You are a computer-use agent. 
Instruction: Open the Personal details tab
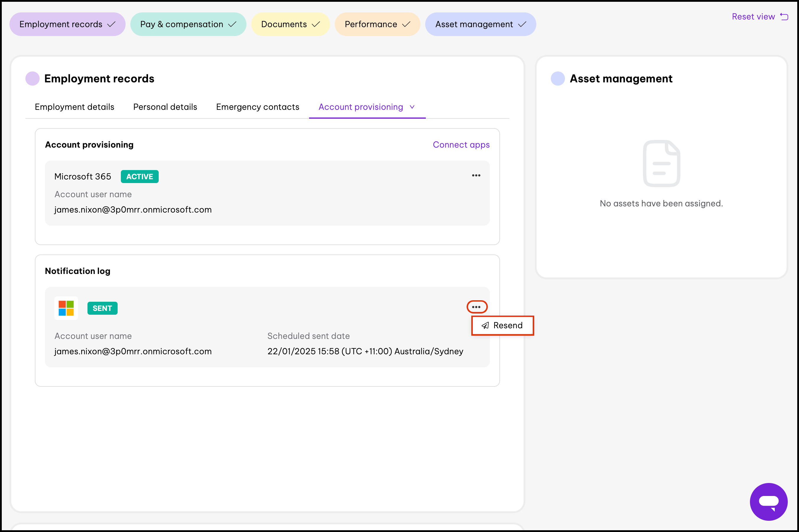tap(165, 107)
